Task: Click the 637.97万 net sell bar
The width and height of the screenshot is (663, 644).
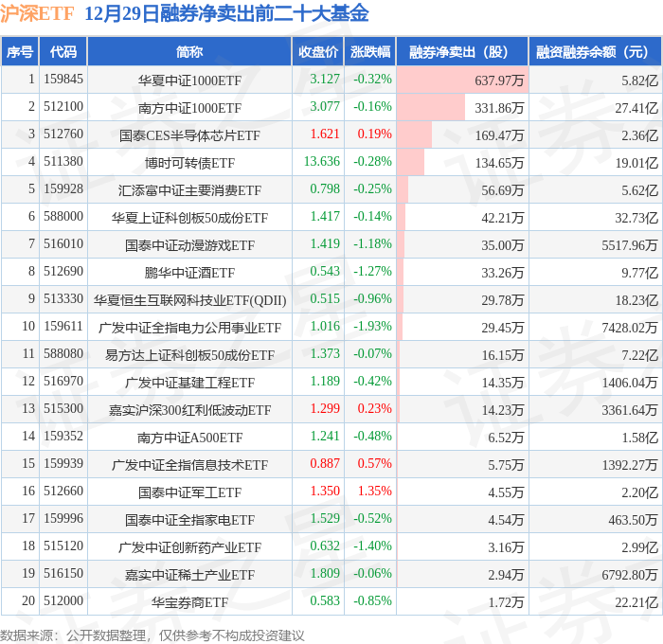Action: 462,80
